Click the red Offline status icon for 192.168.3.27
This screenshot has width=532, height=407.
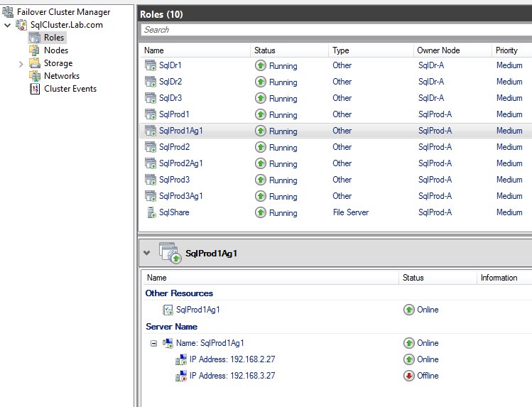(409, 376)
